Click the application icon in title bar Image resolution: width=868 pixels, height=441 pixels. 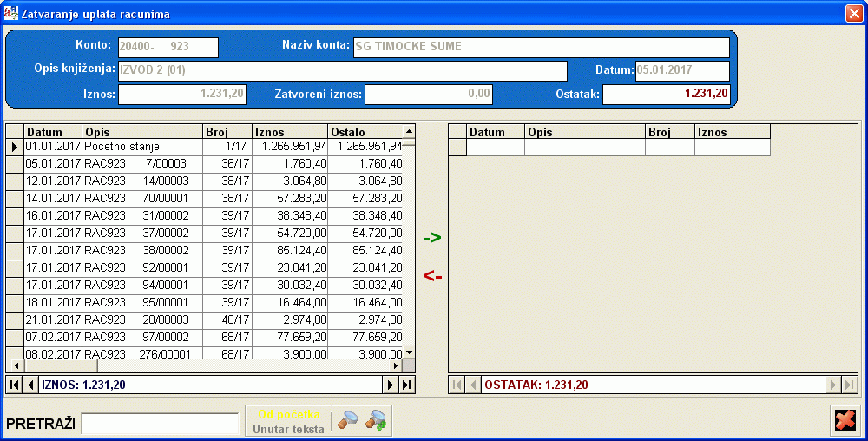pyautogui.click(x=10, y=13)
